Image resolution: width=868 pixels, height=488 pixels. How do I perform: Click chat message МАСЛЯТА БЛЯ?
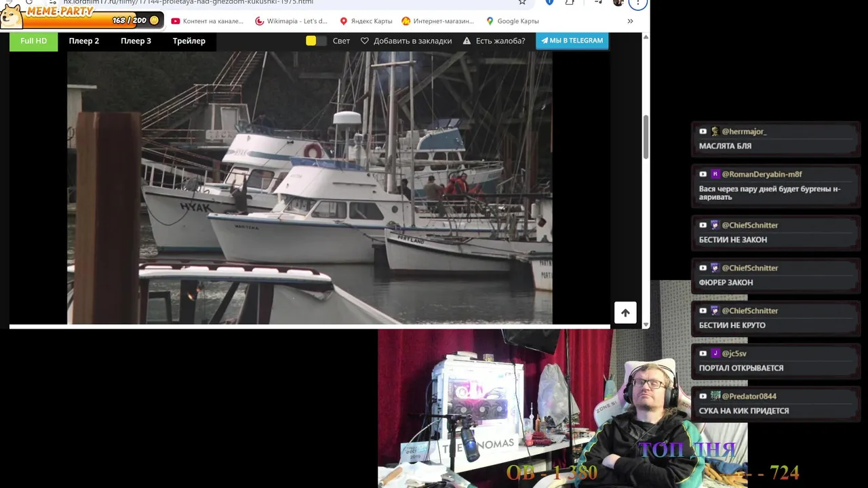click(x=725, y=146)
